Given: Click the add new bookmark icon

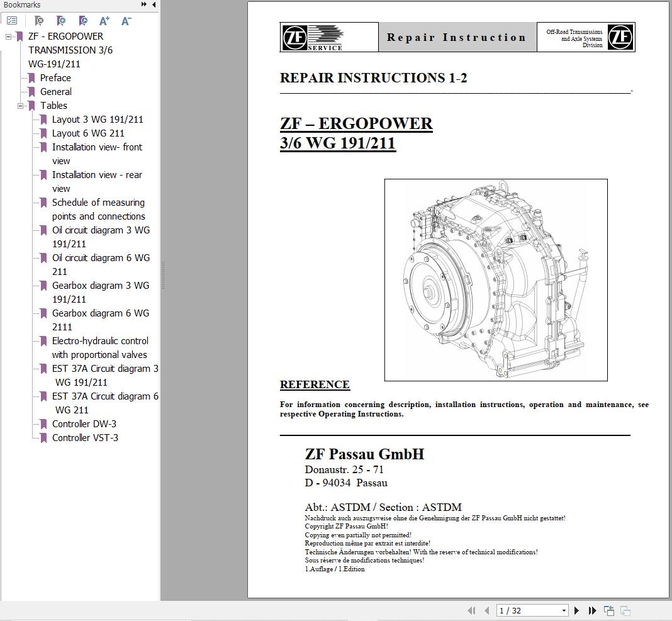Looking at the screenshot, I should click(61, 20).
